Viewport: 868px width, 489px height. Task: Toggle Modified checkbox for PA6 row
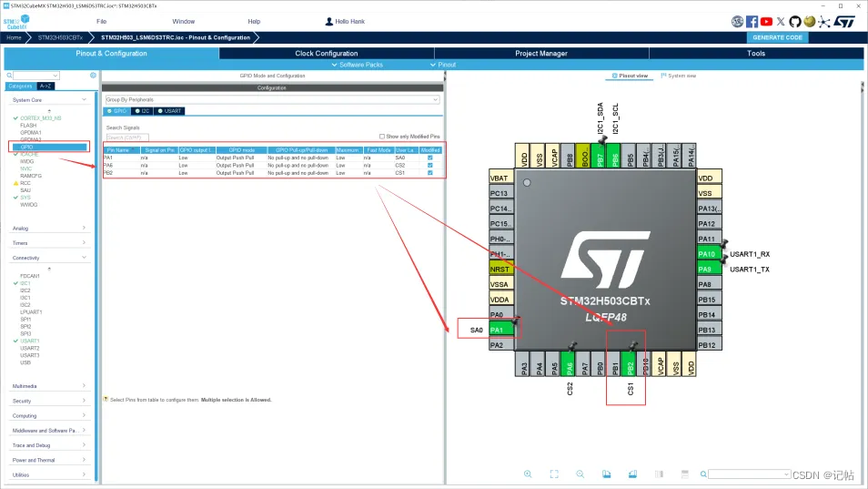[x=430, y=165]
